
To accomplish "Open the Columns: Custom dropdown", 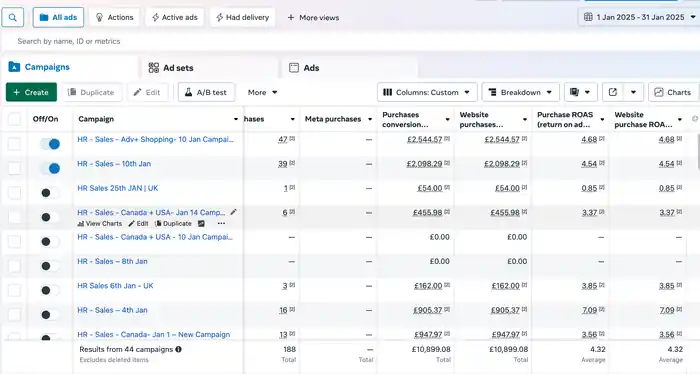I will click(x=427, y=92).
